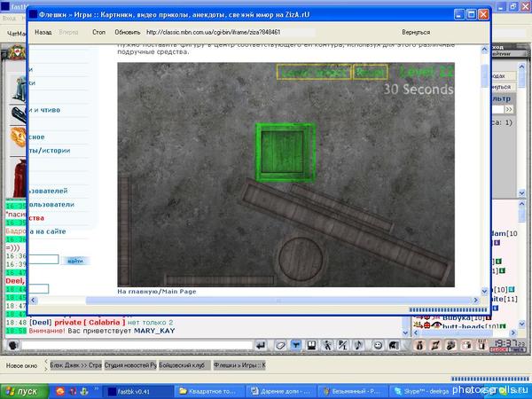The image size is (532, 399).
Task: Click the >> button next to filter field
Action: [509, 109]
